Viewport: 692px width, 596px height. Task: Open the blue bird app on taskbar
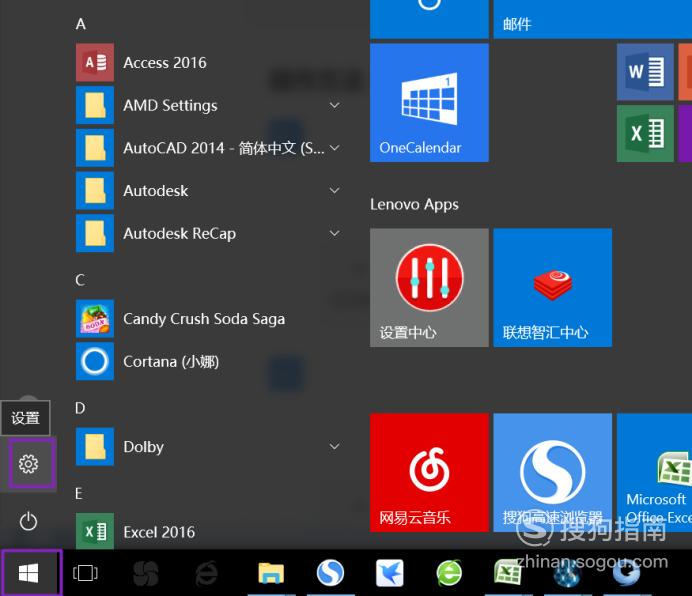(390, 573)
